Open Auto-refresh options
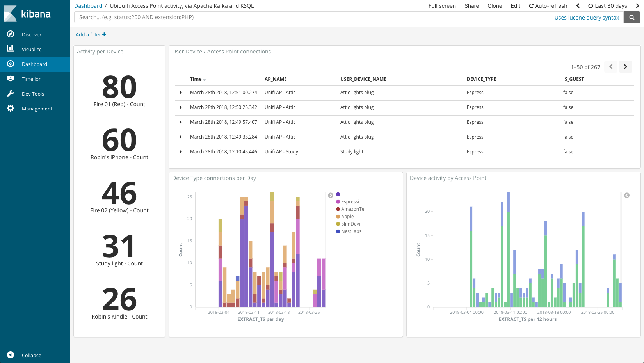 click(x=548, y=6)
